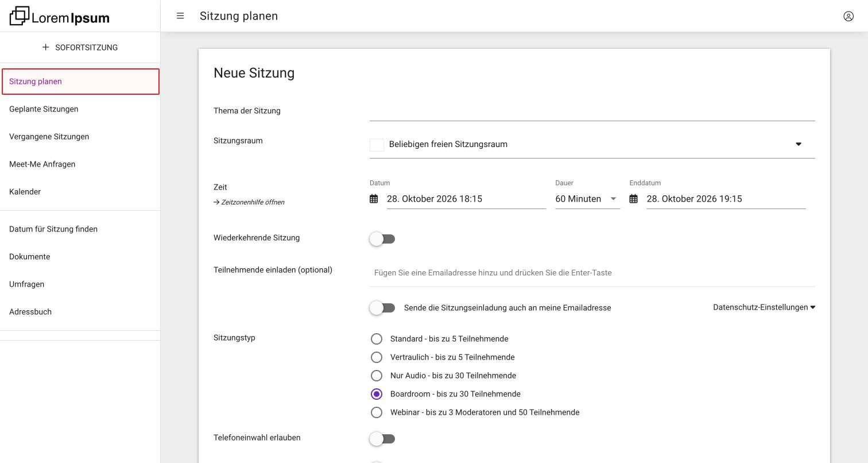Click the Enddatum date field
Screen dimensions: 868x463
[x=726, y=199]
